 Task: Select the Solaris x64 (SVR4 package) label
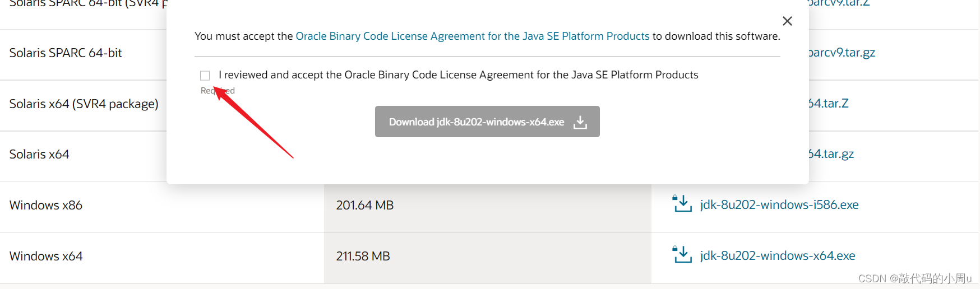pos(84,104)
